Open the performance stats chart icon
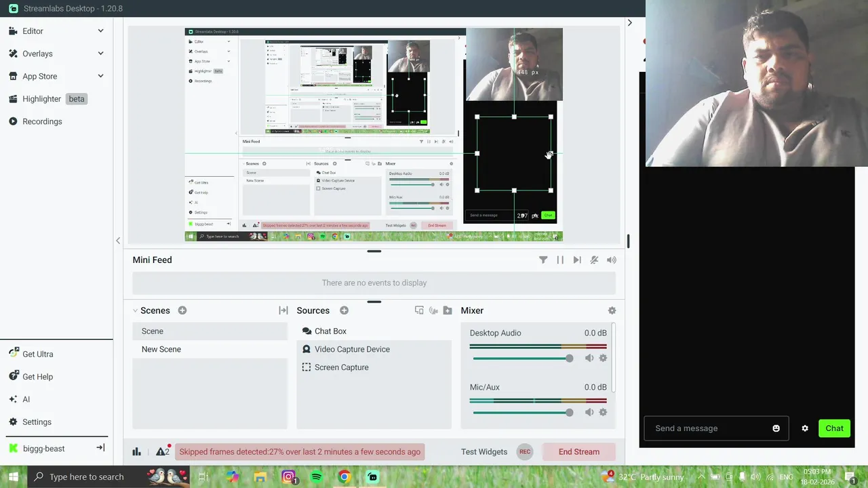The image size is (868, 488). coord(136,451)
